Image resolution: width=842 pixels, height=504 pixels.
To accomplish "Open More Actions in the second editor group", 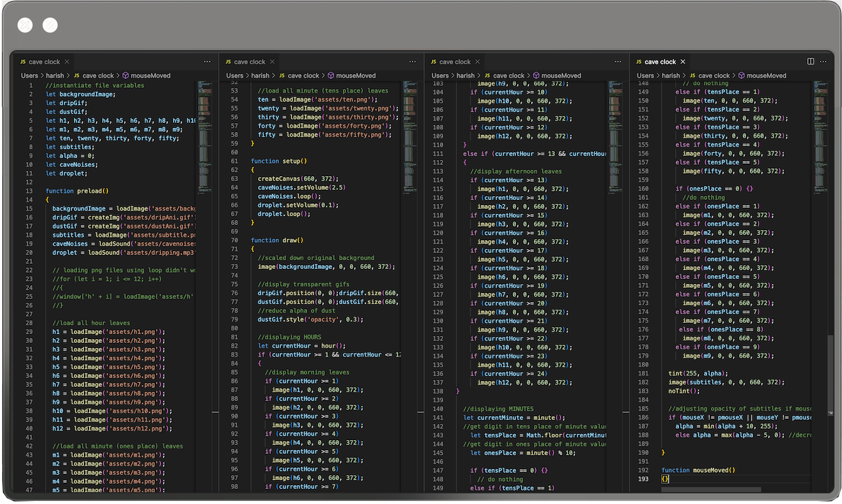I will tap(413, 61).
